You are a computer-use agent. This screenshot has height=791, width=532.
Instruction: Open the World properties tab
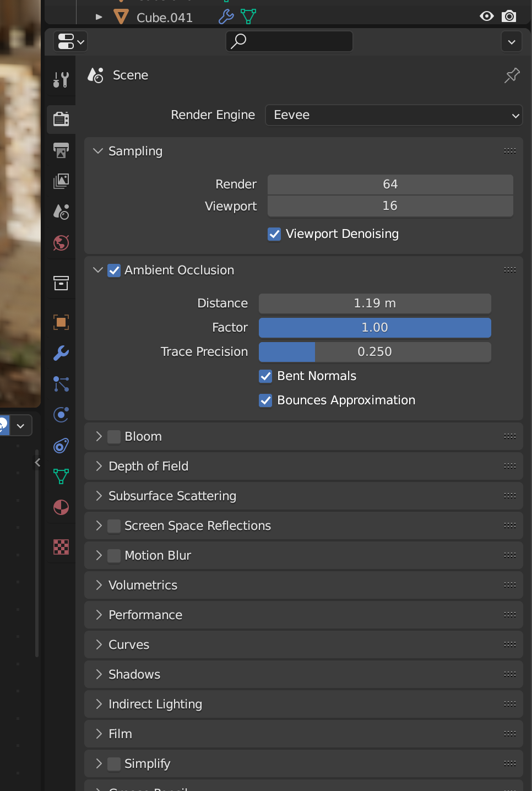coord(61,242)
